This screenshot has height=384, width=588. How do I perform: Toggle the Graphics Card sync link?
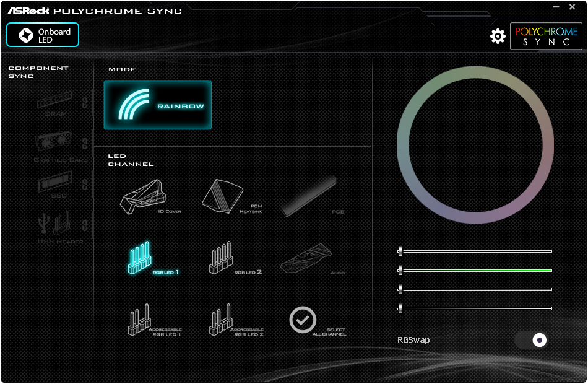pos(85,144)
